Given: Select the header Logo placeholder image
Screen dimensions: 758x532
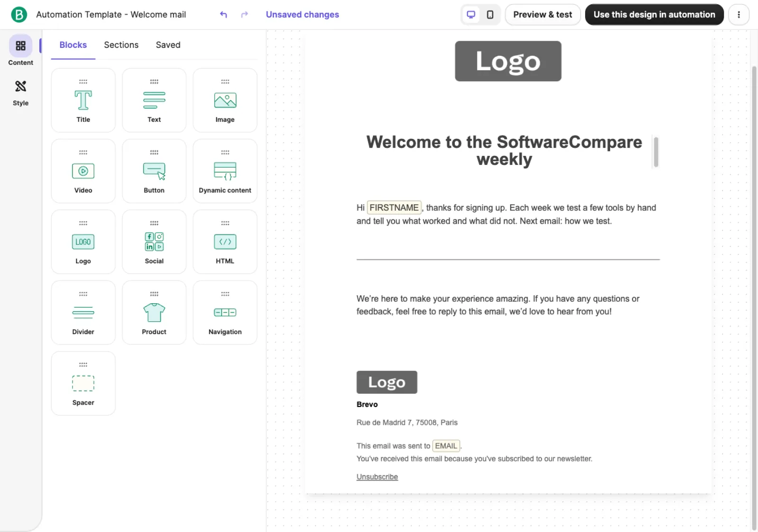Looking at the screenshot, I should pos(508,61).
